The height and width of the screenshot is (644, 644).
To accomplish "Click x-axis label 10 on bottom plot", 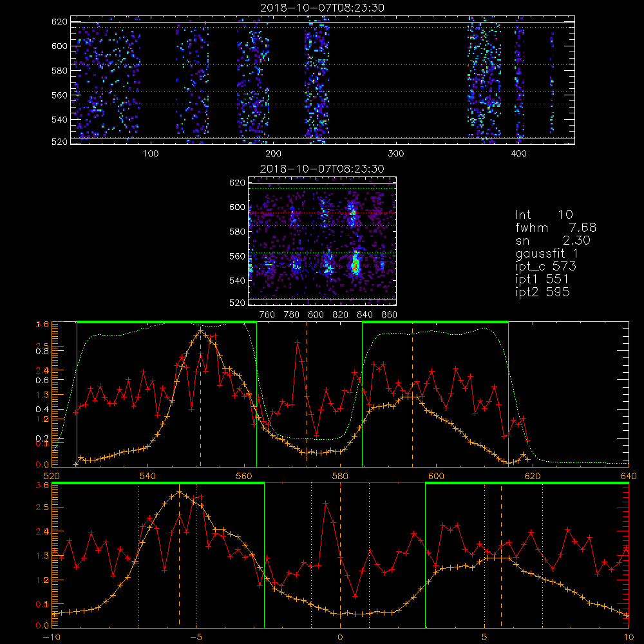I will pyautogui.click(x=629, y=637).
